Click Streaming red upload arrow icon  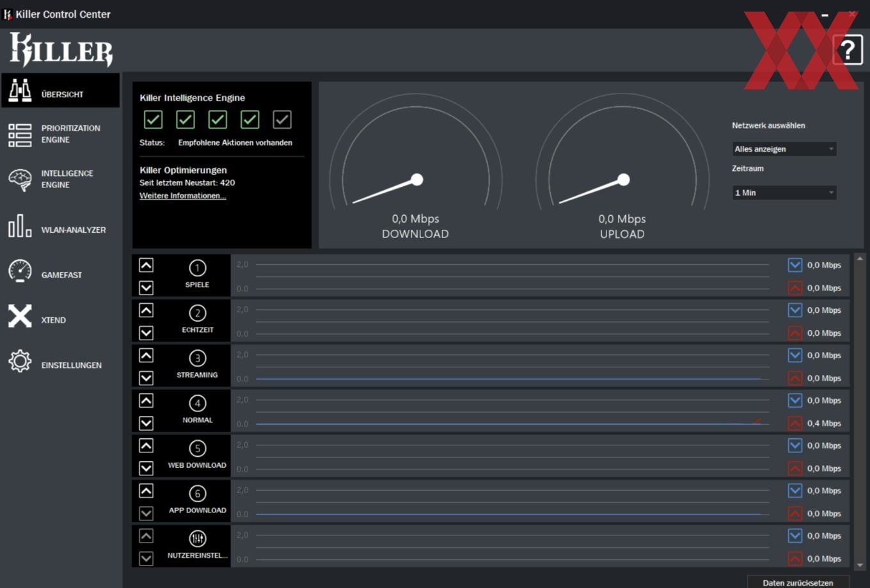[795, 378]
